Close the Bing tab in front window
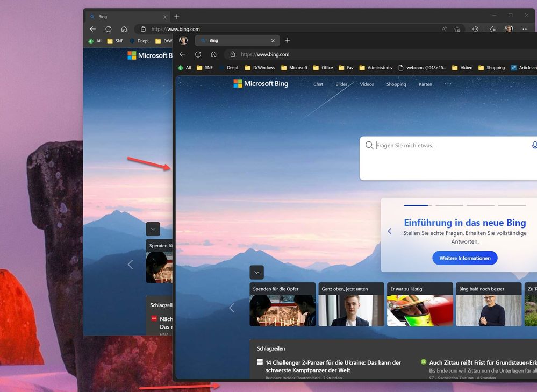Viewport: 537px width, 392px height. click(x=273, y=40)
